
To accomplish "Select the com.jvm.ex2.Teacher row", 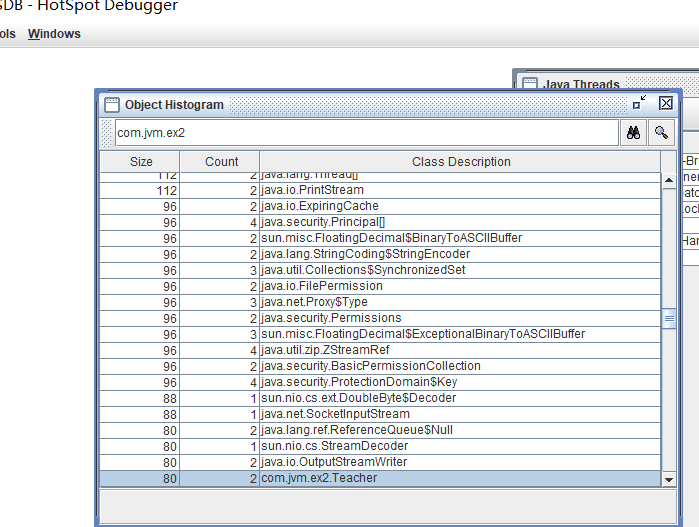I will coord(380,478).
